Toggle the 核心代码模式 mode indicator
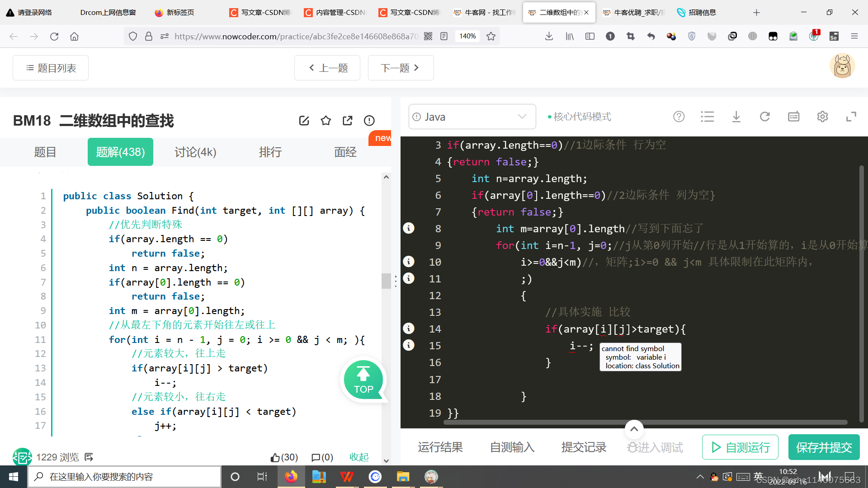Image resolution: width=868 pixels, height=488 pixels. click(579, 117)
